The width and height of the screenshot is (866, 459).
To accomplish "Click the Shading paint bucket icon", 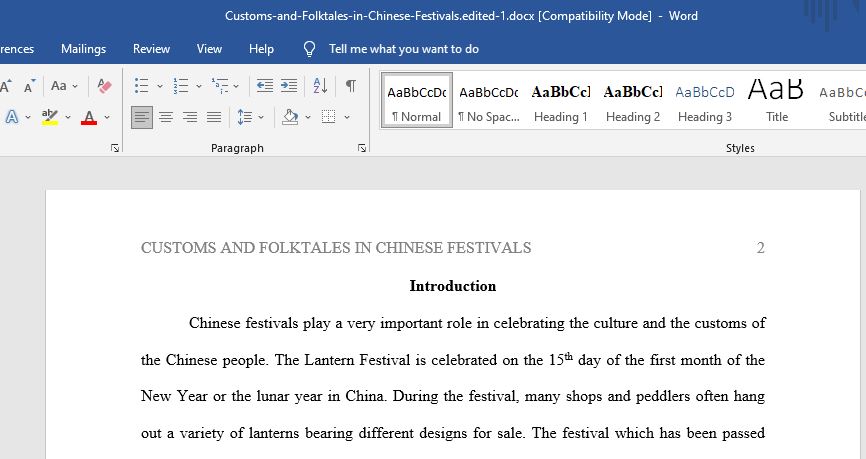I will click(x=290, y=117).
